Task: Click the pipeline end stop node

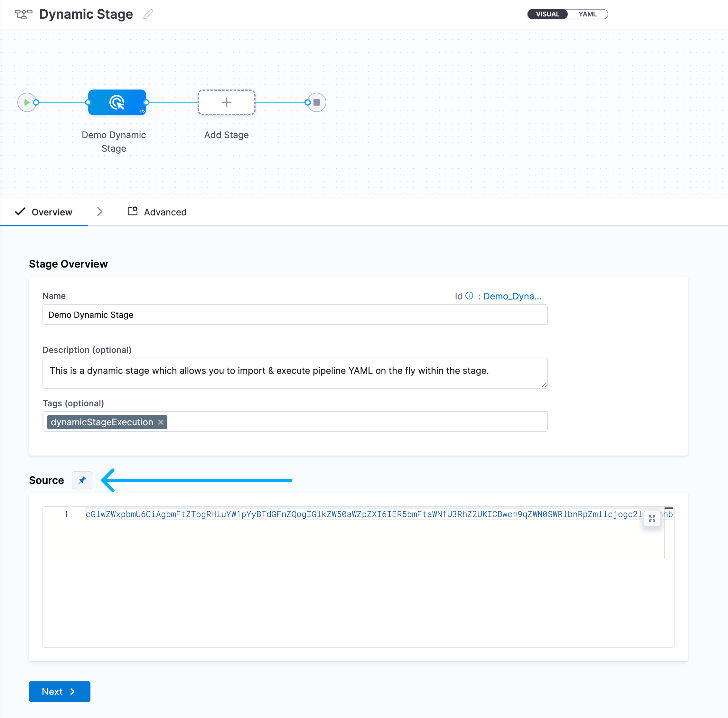Action: pyautogui.click(x=316, y=102)
